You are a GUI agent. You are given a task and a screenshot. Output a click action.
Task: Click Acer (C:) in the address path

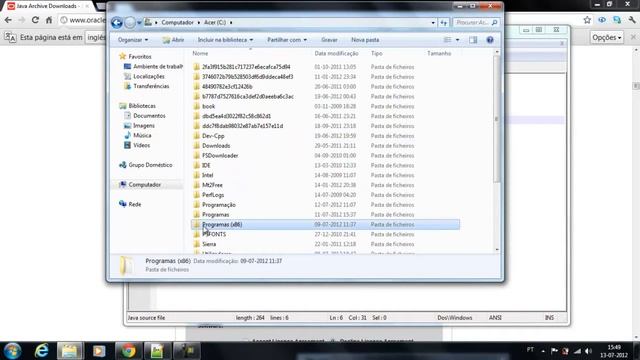click(215, 22)
